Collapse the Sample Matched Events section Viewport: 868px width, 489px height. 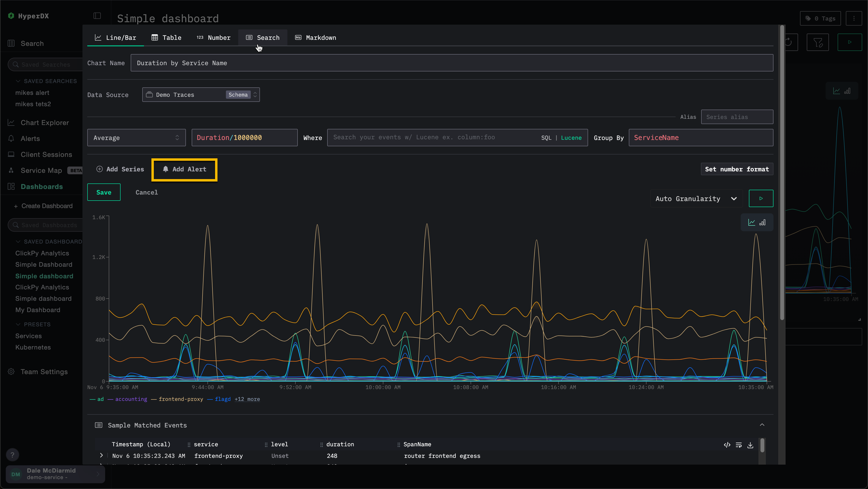point(762,425)
